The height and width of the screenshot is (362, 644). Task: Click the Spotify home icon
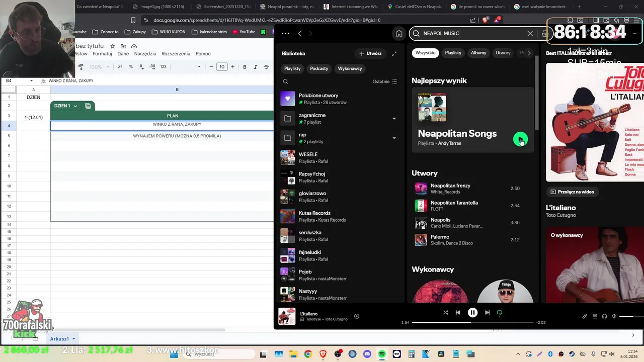[x=399, y=34]
